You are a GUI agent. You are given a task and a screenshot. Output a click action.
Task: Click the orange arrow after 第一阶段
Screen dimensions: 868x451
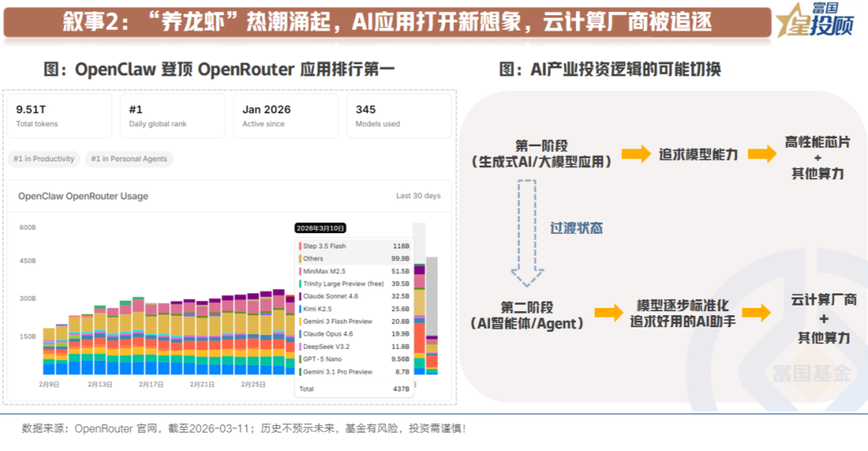636,154
